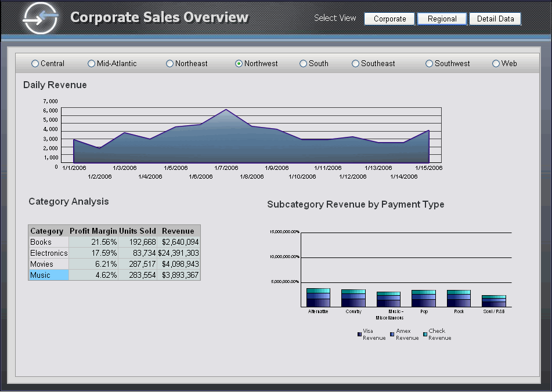Select the South region option
The width and height of the screenshot is (552, 392).
tap(304, 64)
